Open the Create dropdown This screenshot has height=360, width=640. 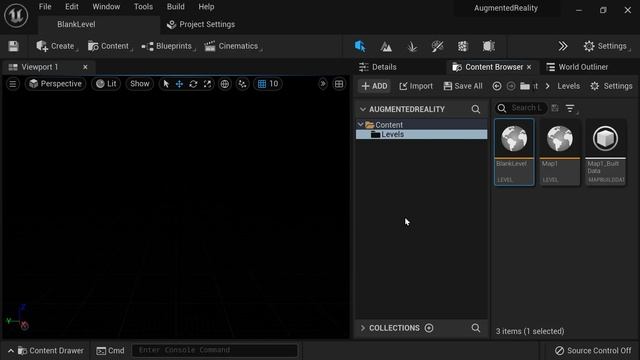[x=56, y=46]
